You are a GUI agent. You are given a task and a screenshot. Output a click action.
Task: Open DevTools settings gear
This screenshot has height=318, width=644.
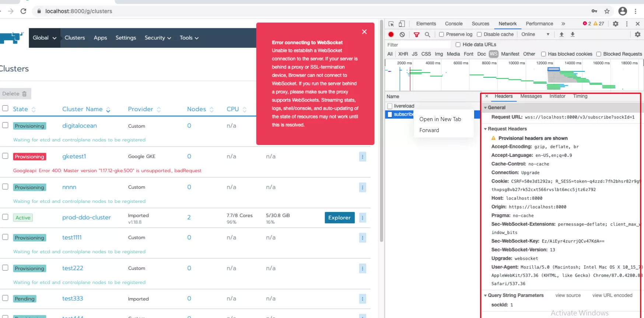tap(615, 24)
